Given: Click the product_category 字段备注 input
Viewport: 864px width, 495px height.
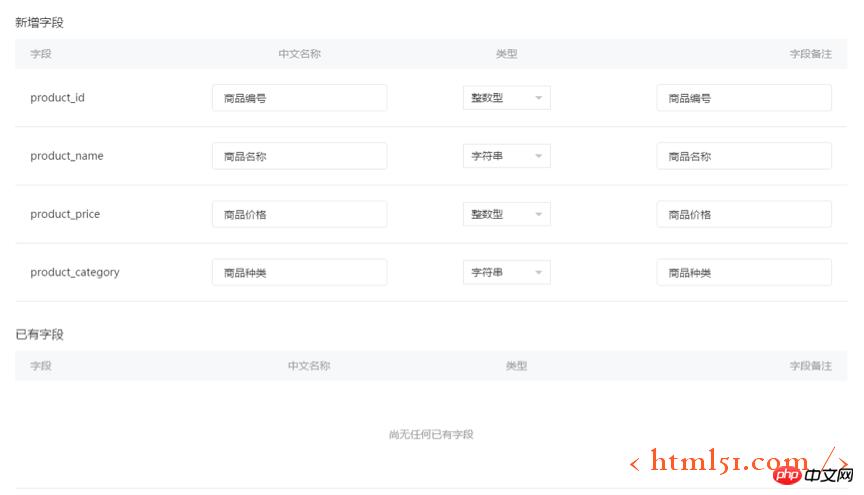Looking at the screenshot, I should point(743,272).
